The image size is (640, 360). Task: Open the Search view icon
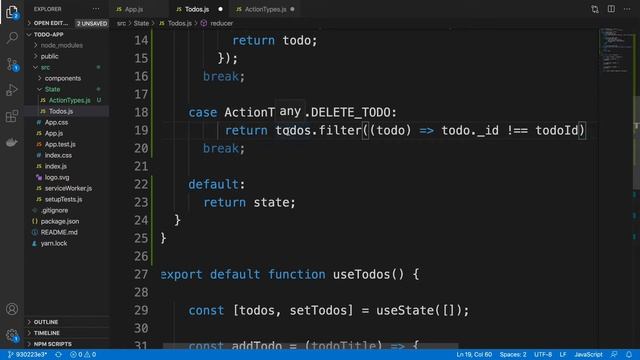12,38
